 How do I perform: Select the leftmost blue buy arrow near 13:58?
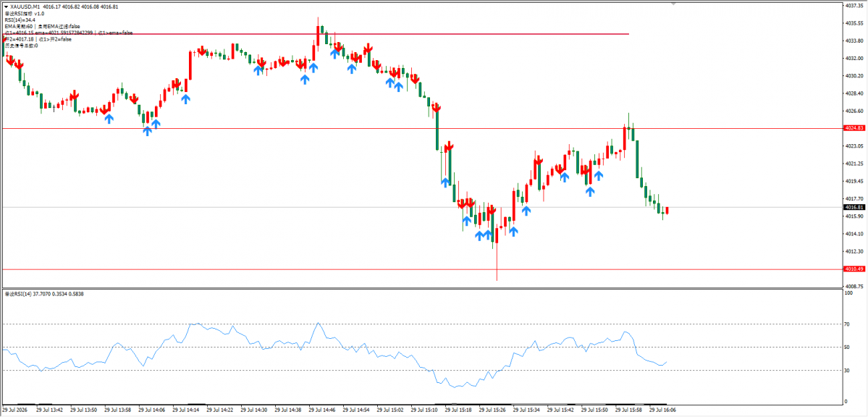pyautogui.click(x=109, y=119)
